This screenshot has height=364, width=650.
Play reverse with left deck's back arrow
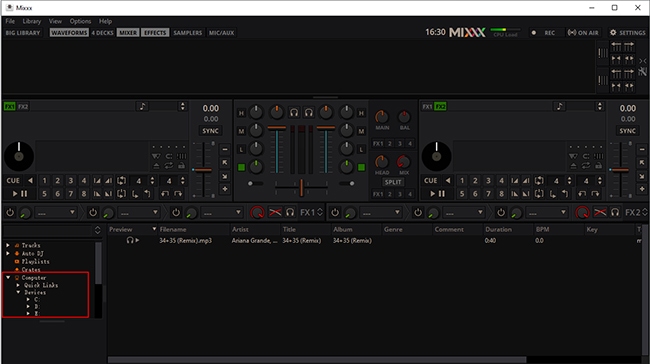[x=30, y=181]
